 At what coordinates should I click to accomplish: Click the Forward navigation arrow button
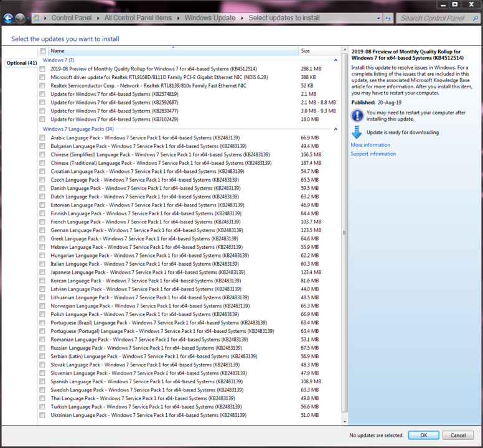(x=20, y=19)
